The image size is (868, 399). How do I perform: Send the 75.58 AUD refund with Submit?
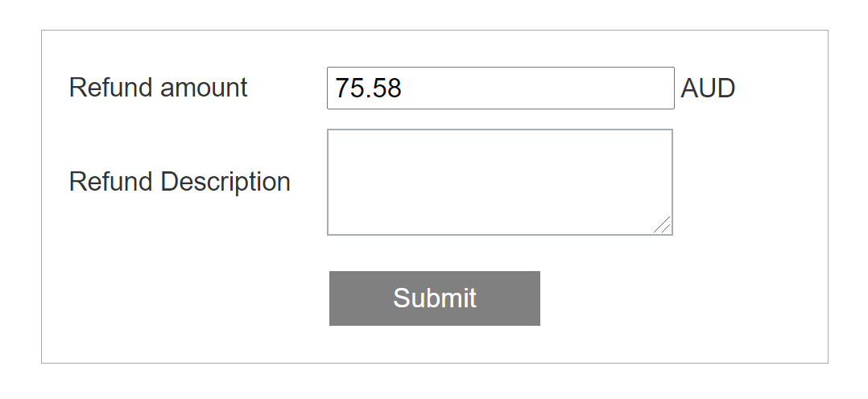coord(434,298)
